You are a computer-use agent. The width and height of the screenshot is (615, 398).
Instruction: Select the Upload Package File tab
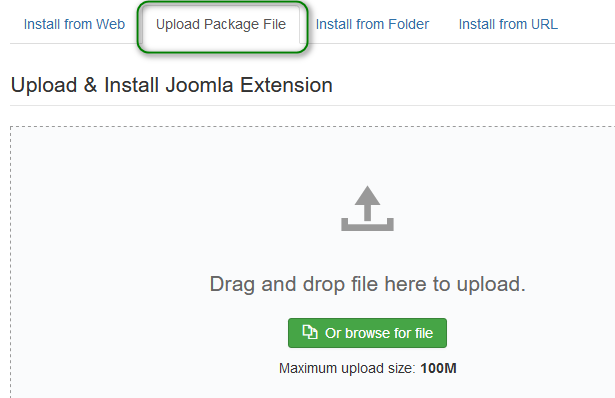(221, 24)
